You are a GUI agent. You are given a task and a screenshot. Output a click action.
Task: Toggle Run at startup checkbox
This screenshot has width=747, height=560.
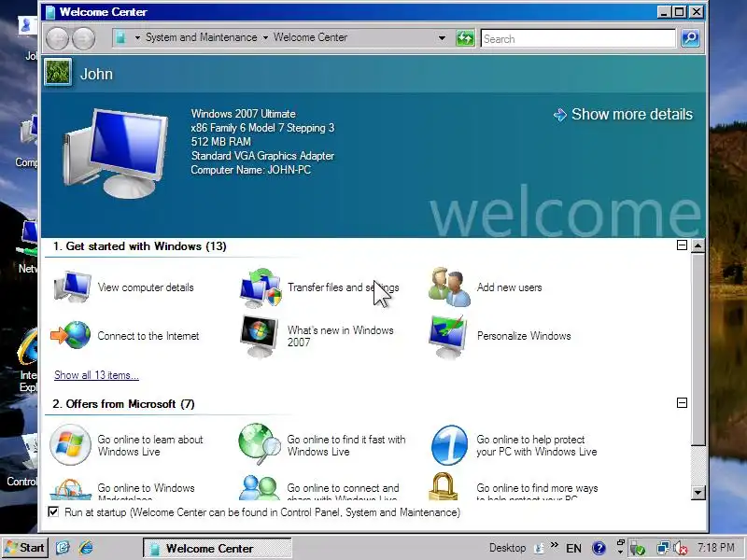tap(53, 511)
